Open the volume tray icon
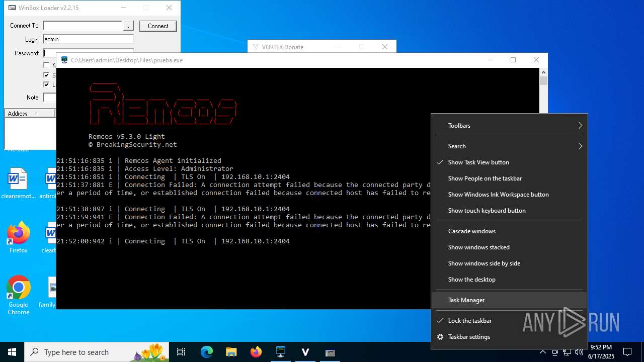This screenshot has height=362, width=644. (579, 352)
